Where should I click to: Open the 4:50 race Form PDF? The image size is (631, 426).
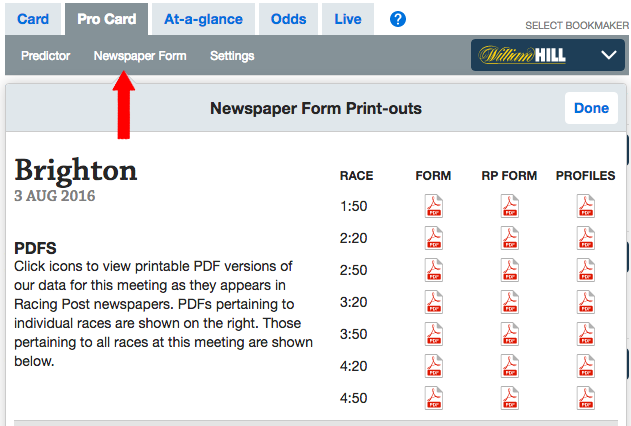click(x=434, y=398)
